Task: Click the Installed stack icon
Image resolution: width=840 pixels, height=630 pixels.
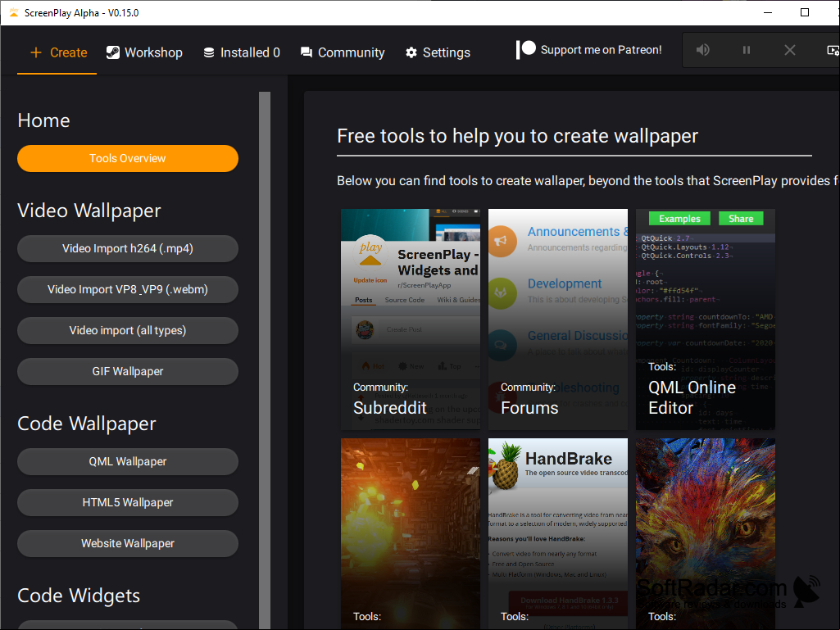Action: [x=209, y=52]
